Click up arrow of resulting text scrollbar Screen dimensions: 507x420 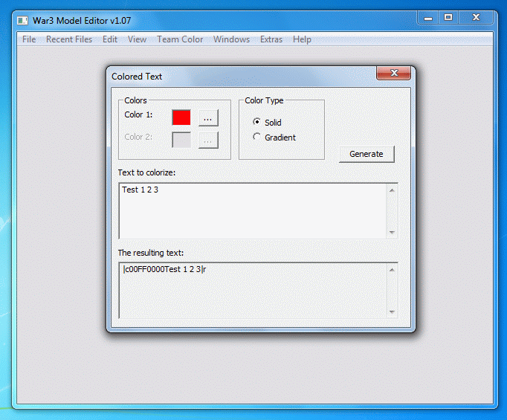(x=392, y=270)
